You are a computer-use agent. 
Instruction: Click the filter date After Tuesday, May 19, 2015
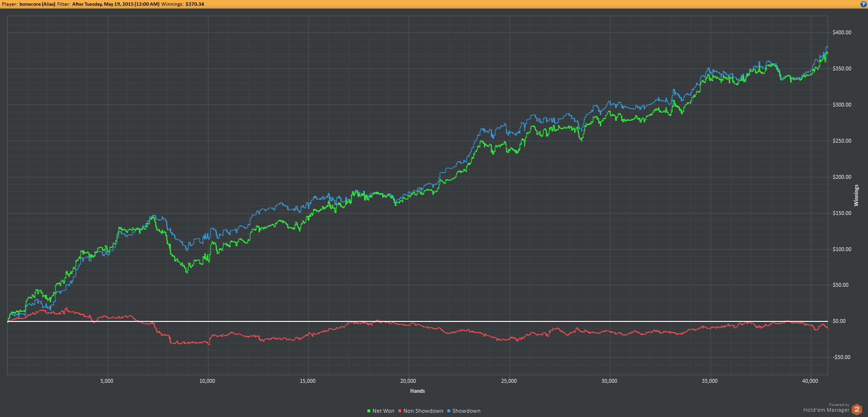[x=116, y=4]
